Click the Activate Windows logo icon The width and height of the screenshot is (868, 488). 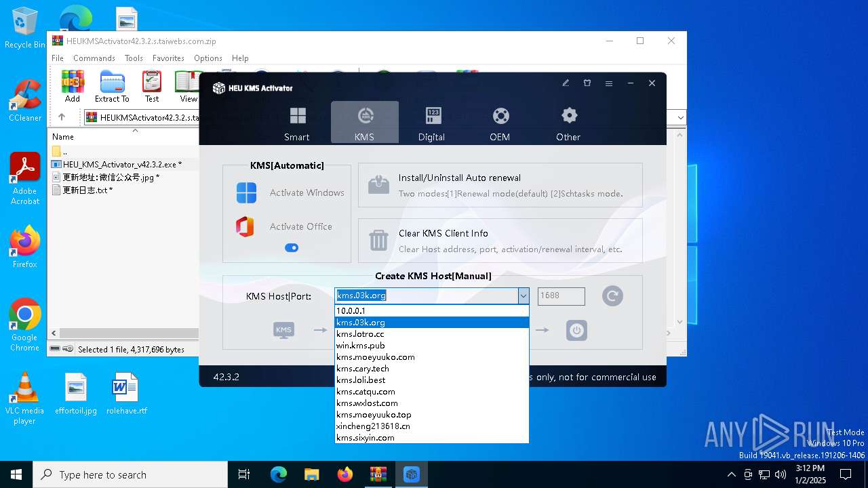point(246,192)
